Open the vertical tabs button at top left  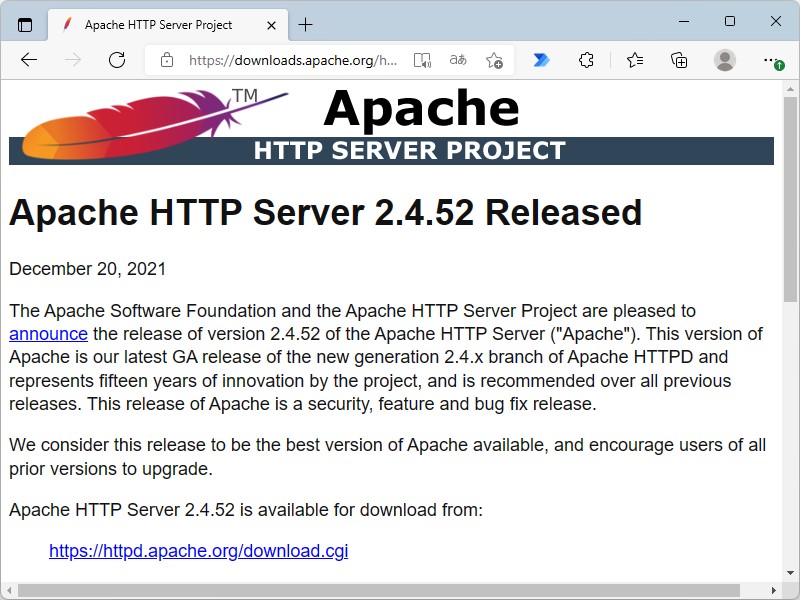point(24,24)
